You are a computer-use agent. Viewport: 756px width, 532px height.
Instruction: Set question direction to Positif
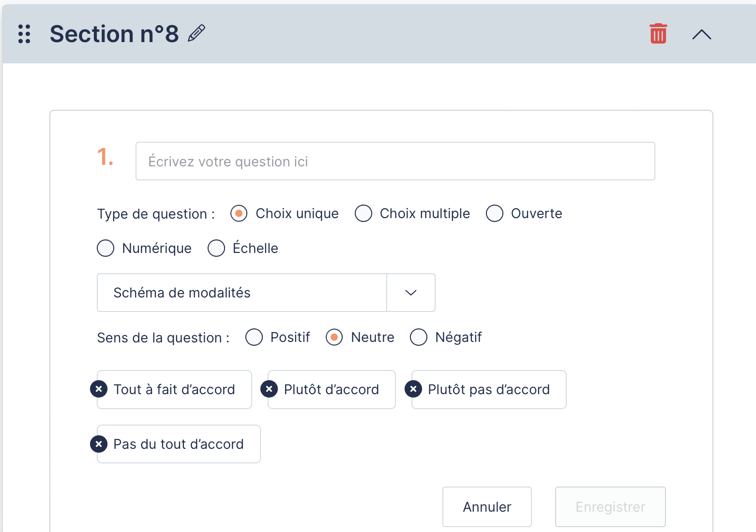254,337
